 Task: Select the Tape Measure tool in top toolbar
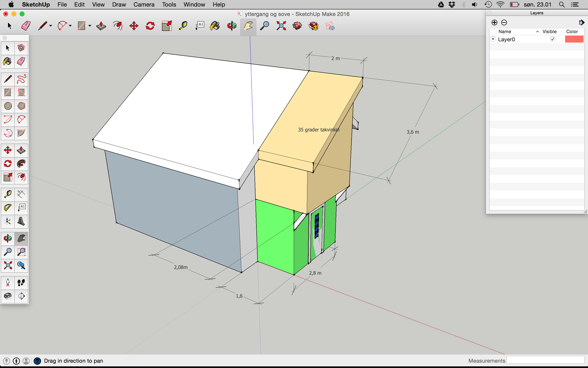tap(183, 26)
